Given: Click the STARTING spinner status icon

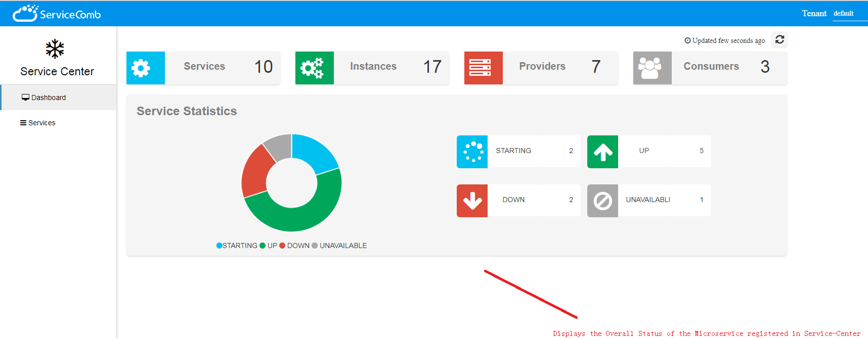Looking at the screenshot, I should click(x=472, y=152).
